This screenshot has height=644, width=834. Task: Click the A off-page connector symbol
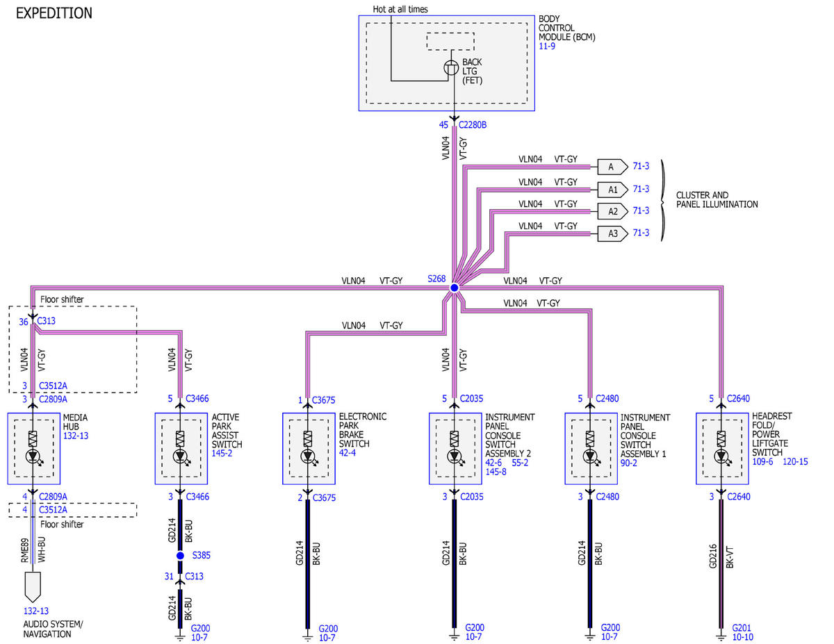[x=612, y=167]
